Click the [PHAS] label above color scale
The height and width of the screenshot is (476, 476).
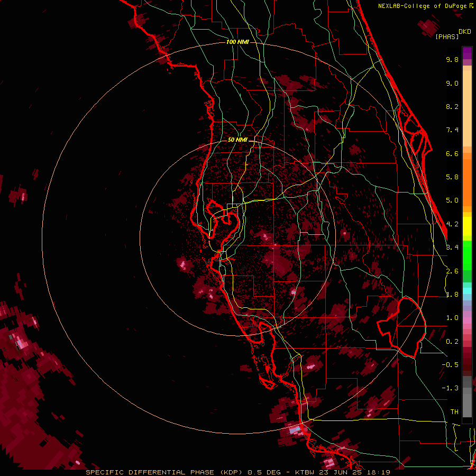pos(447,36)
